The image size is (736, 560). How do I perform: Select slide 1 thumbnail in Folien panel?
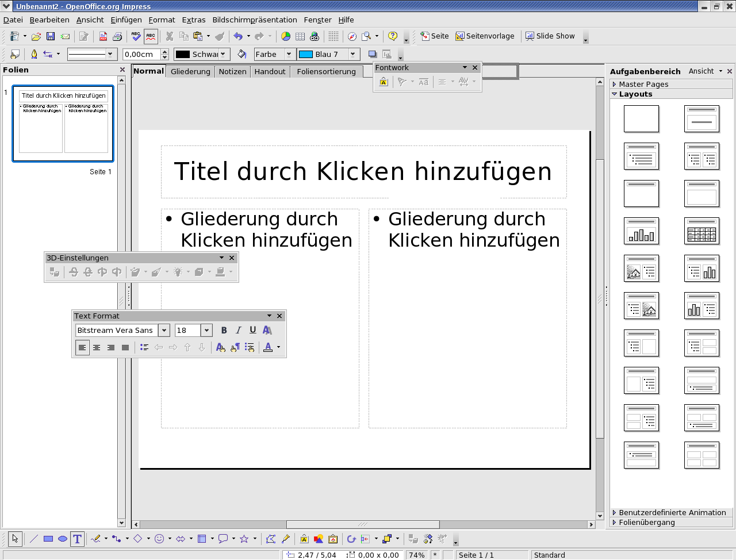click(63, 124)
